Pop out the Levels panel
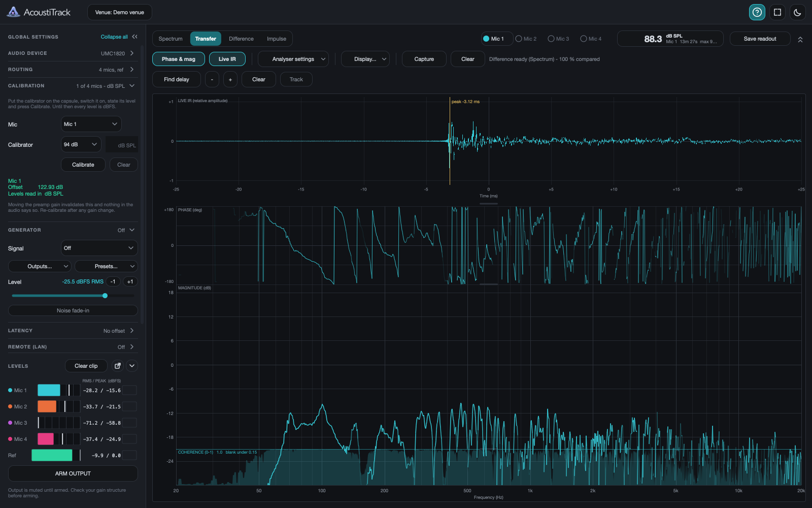This screenshot has width=812, height=508. coord(118,366)
